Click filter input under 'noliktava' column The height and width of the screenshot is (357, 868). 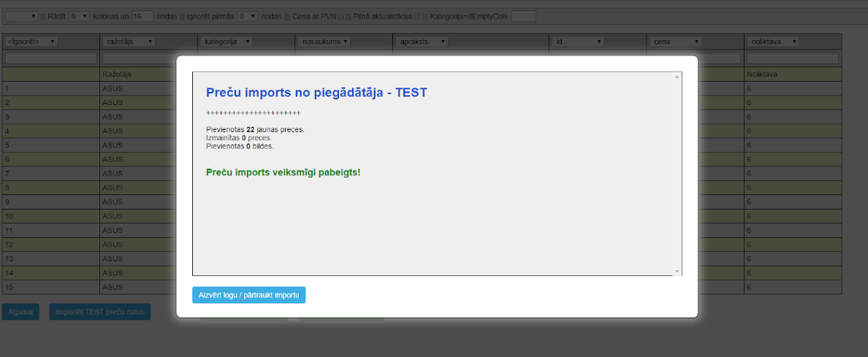[792, 58]
